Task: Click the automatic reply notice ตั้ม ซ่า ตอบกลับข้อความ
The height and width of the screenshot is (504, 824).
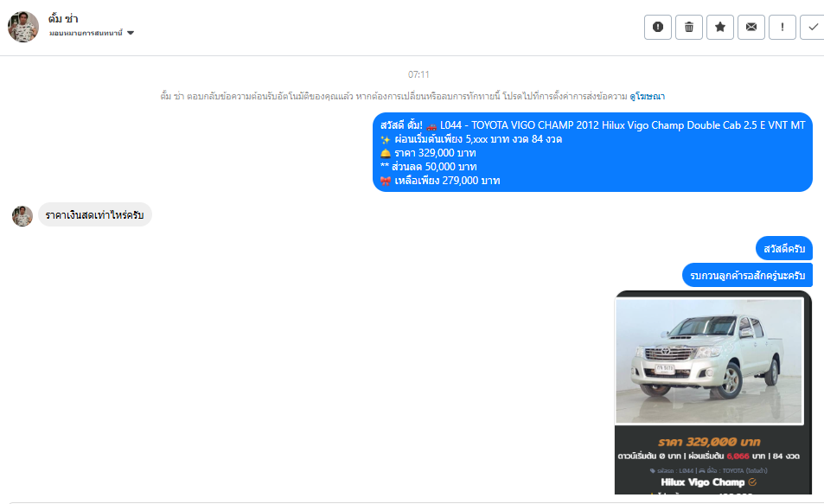Action: (393, 96)
